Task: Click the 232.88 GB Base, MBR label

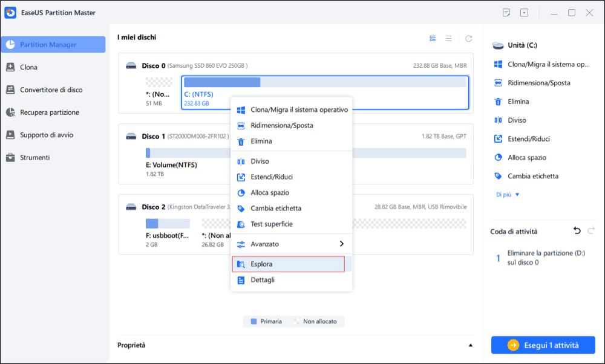Action: [440, 66]
